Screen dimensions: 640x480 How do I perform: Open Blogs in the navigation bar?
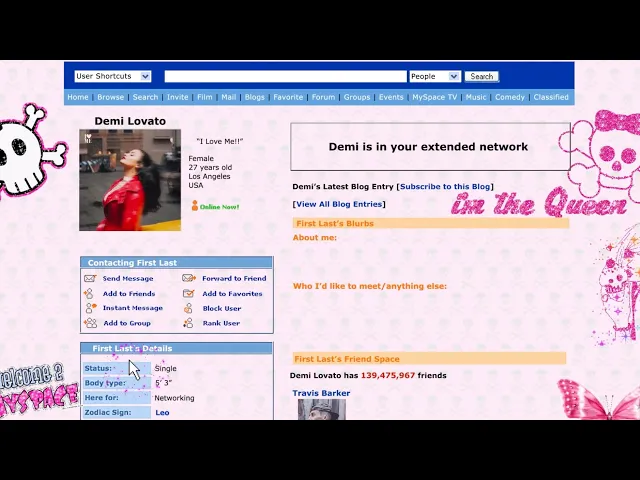[x=255, y=97]
